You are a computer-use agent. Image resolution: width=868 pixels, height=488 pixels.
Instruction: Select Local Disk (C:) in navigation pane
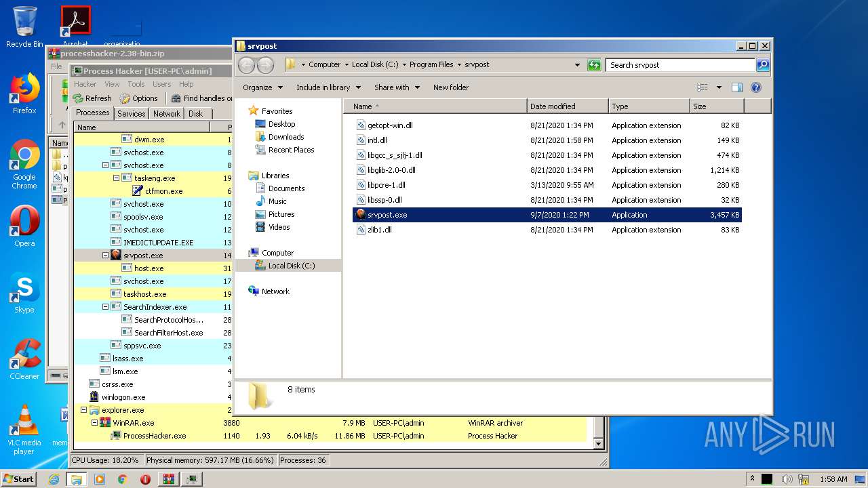coord(288,266)
